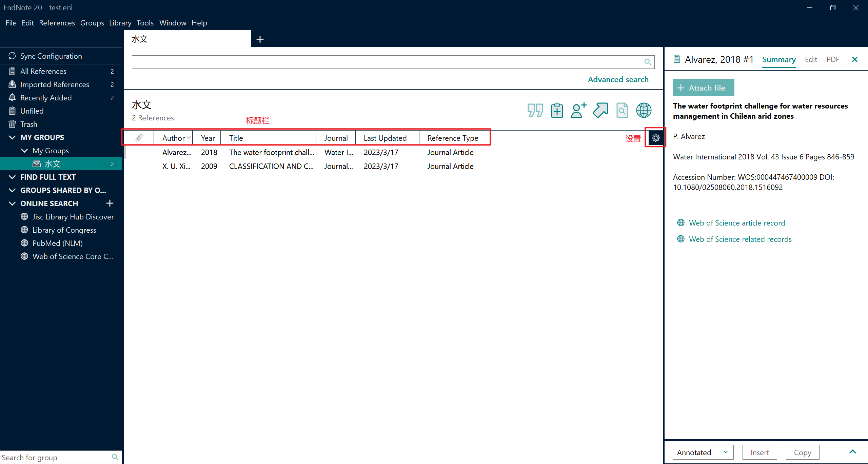Select the 水文 group in sidebar
The height and width of the screenshot is (464, 868).
(x=61, y=164)
